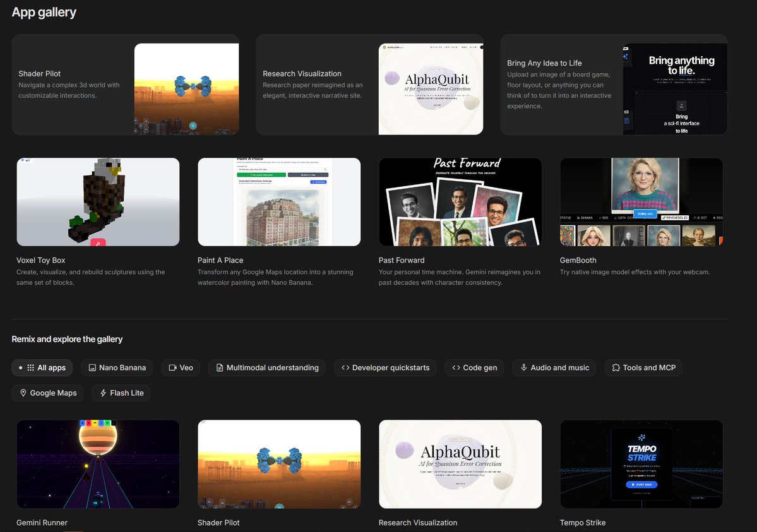This screenshot has width=757, height=532.
Task: Open the Voxel Toy Box eagle thumbnail
Action: [x=98, y=202]
